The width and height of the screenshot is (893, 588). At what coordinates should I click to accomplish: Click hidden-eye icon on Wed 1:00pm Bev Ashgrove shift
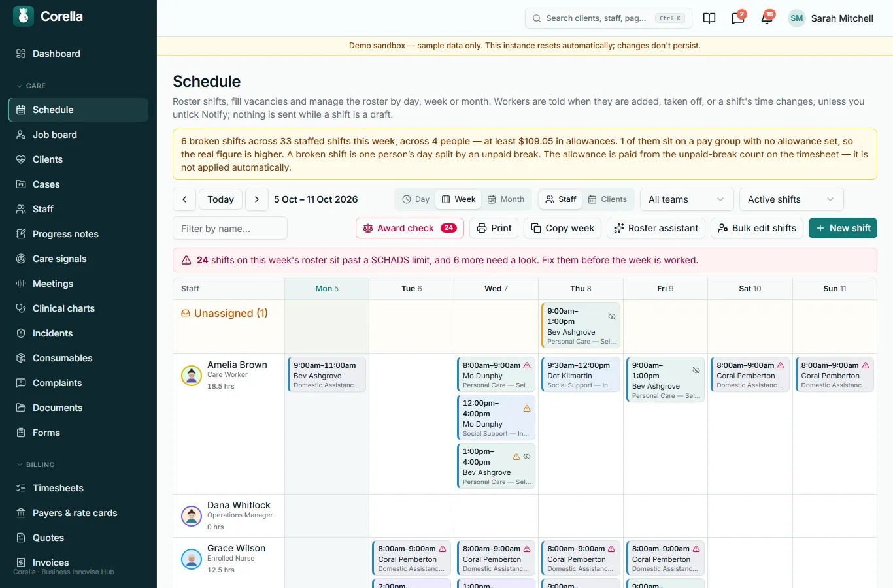[527, 457]
